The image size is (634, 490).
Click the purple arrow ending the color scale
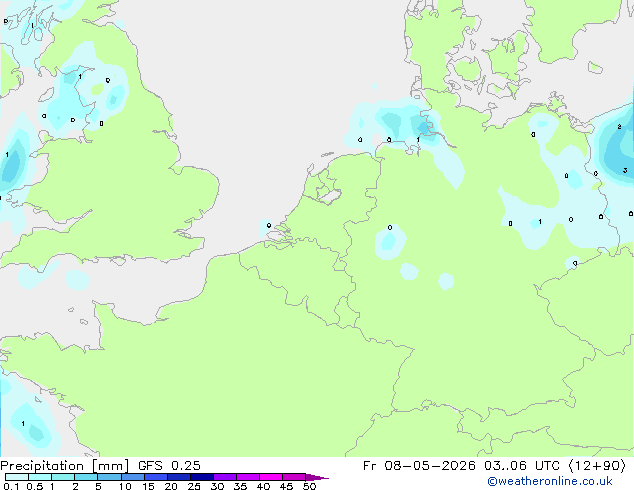click(x=317, y=477)
